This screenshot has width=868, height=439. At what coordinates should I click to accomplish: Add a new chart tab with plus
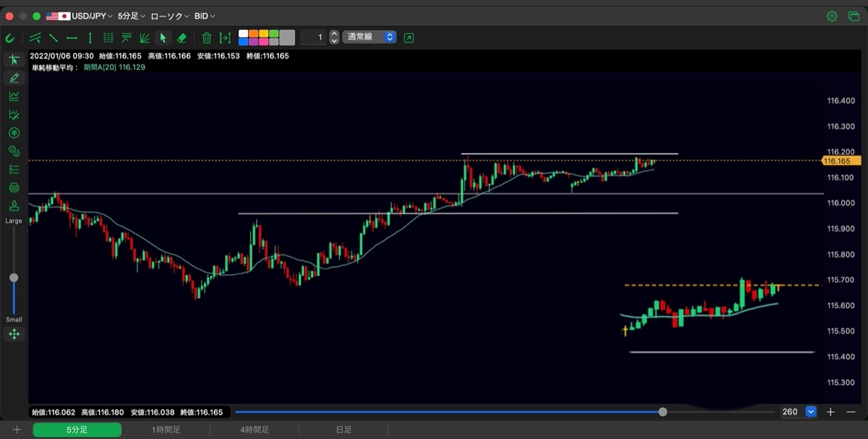[17, 430]
